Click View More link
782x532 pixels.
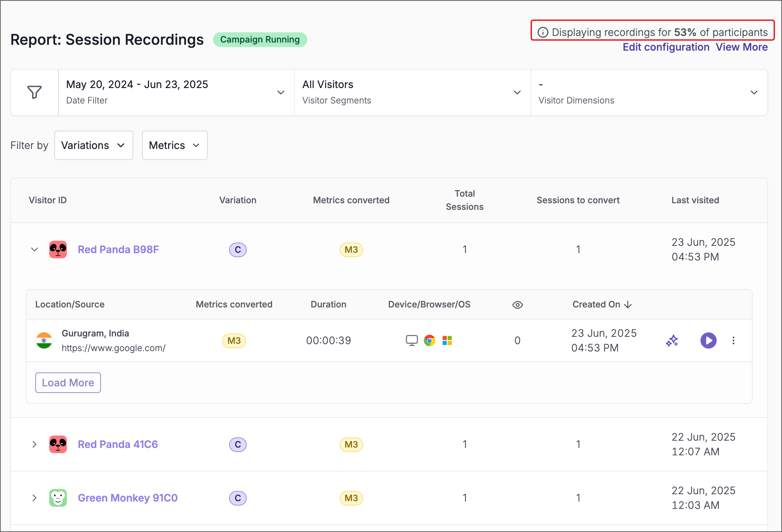[x=742, y=47]
